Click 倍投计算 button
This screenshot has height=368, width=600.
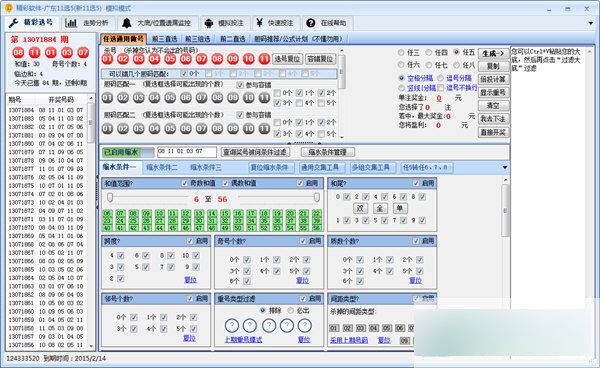pyautogui.click(x=494, y=80)
